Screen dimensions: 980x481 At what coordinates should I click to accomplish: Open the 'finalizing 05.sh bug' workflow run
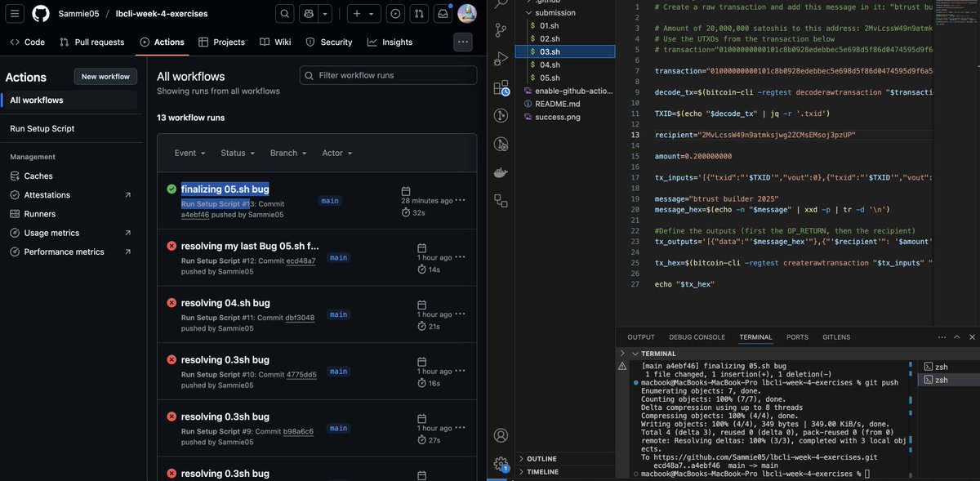click(x=225, y=189)
